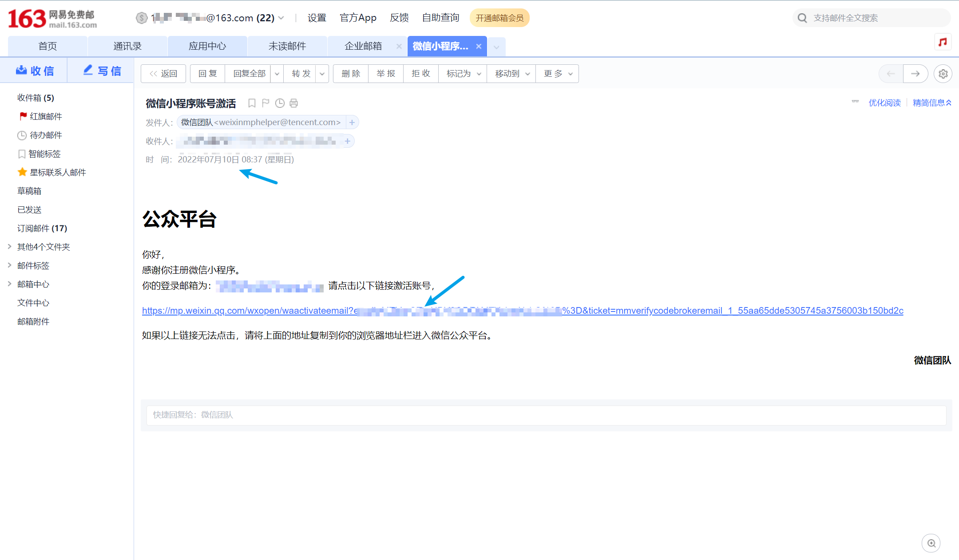Viewport: 959px width, 560px height.
Task: Flag this email with flag icon
Action: pyautogui.click(x=266, y=103)
